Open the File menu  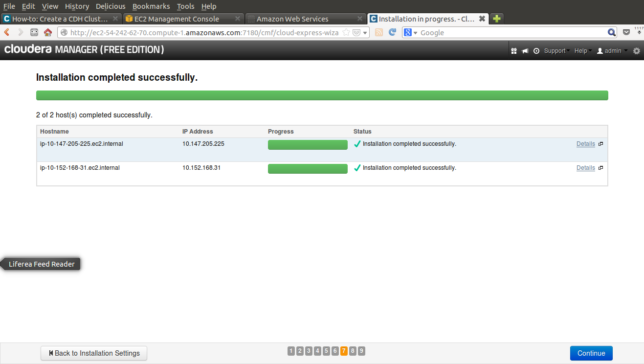coord(9,6)
